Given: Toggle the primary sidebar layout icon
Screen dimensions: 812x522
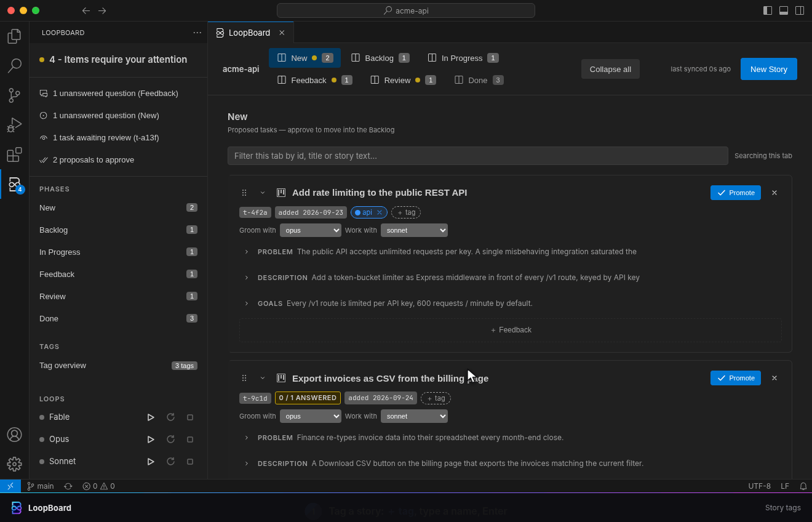Looking at the screenshot, I should [768, 10].
